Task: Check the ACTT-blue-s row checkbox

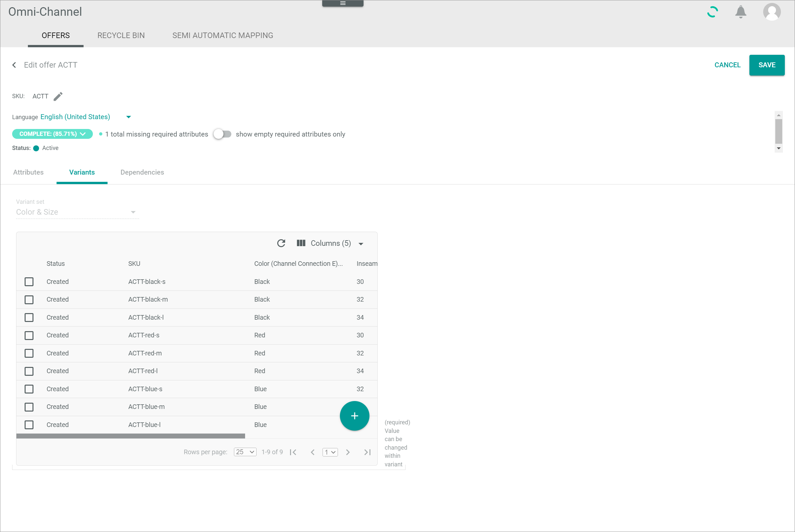Action: (29, 389)
